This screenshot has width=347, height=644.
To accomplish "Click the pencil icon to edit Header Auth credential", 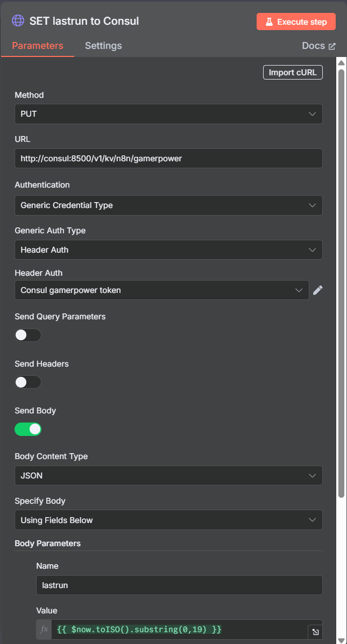I will (x=318, y=290).
